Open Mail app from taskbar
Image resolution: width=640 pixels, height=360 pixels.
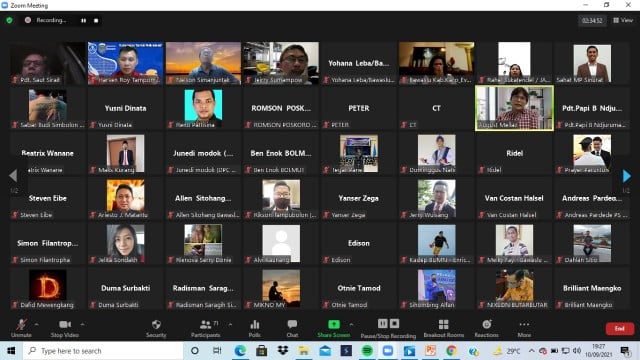point(325,351)
